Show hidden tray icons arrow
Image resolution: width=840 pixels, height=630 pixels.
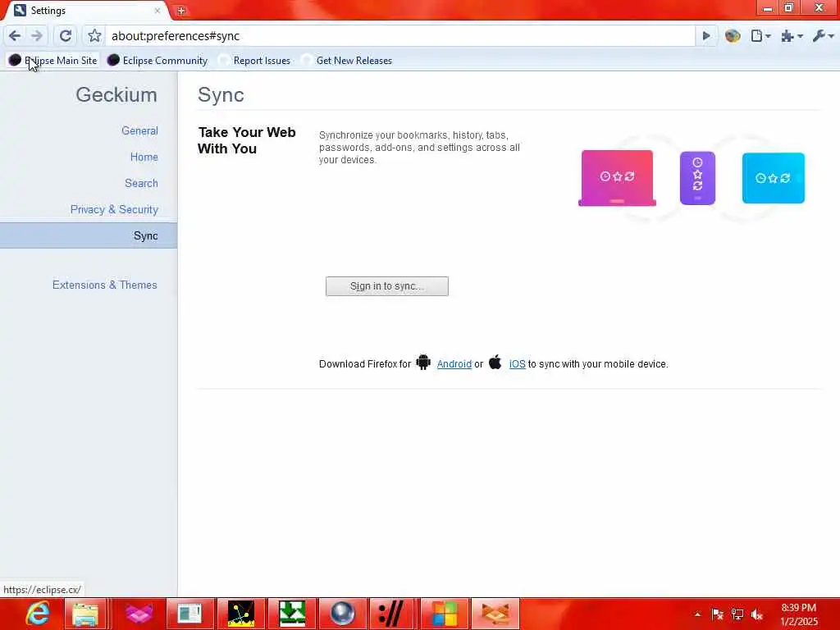[697, 614]
